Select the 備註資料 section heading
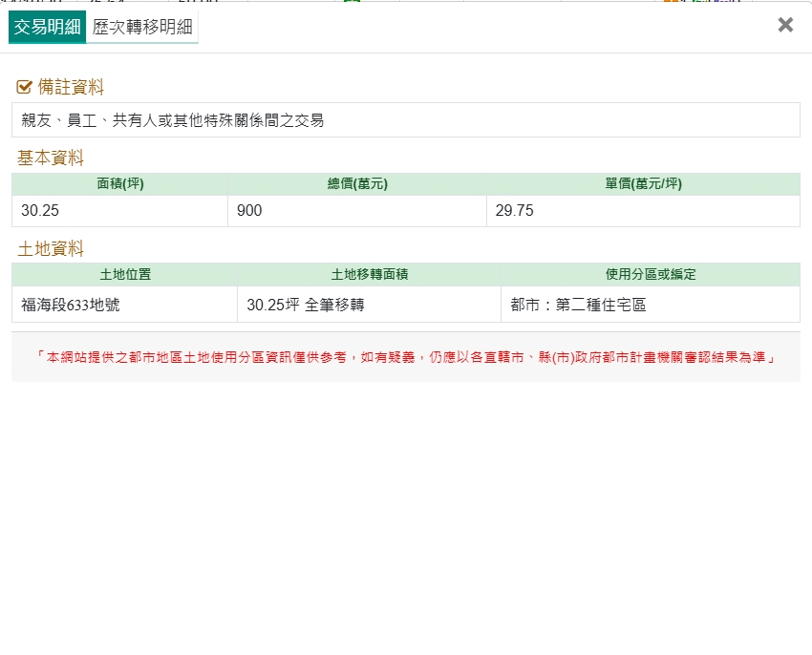Image resolution: width=812 pixels, height=655 pixels. point(71,88)
